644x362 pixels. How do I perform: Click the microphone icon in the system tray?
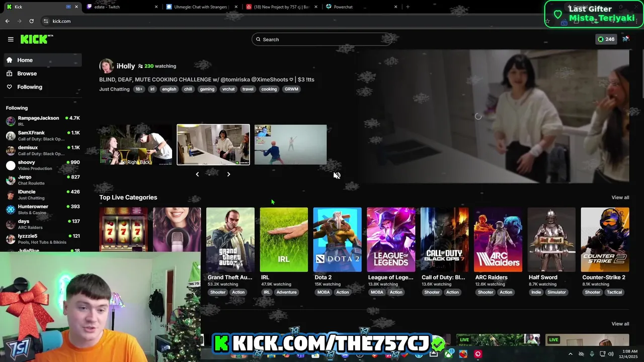pyautogui.click(x=592, y=354)
